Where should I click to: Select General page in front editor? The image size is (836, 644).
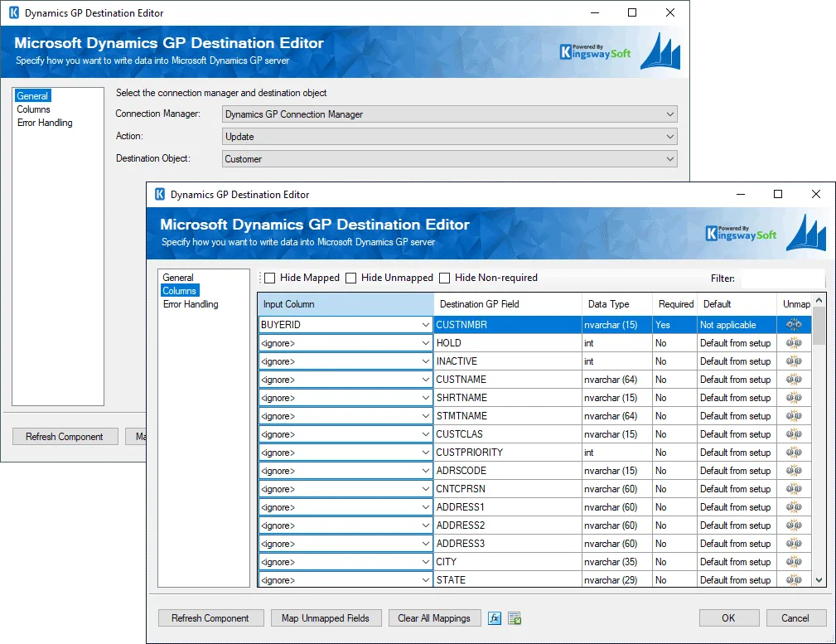[178, 278]
